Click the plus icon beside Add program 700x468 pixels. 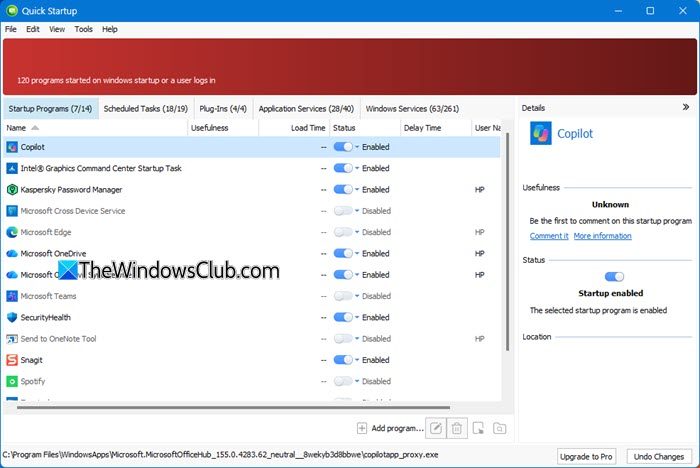362,428
